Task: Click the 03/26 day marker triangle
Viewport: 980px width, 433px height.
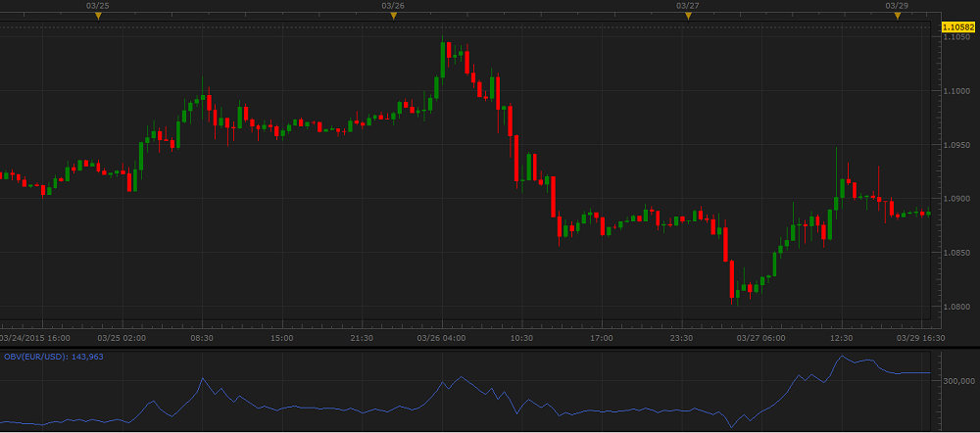Action: coord(393,17)
